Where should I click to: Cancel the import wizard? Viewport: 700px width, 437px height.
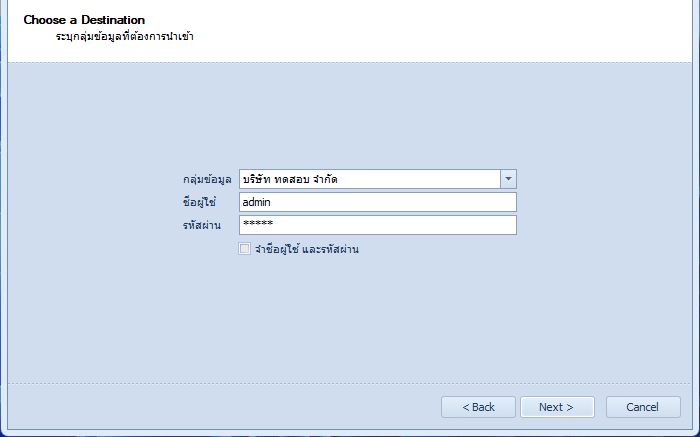pos(643,407)
